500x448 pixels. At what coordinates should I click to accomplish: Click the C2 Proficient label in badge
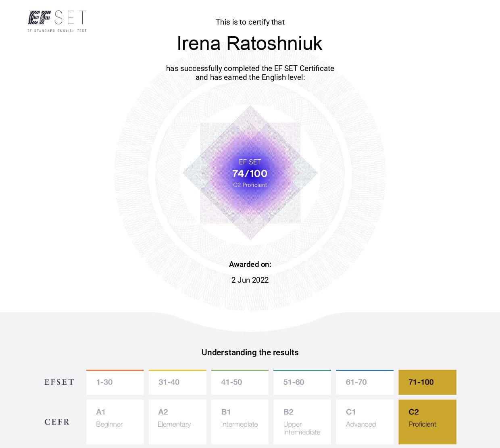pyautogui.click(x=250, y=185)
